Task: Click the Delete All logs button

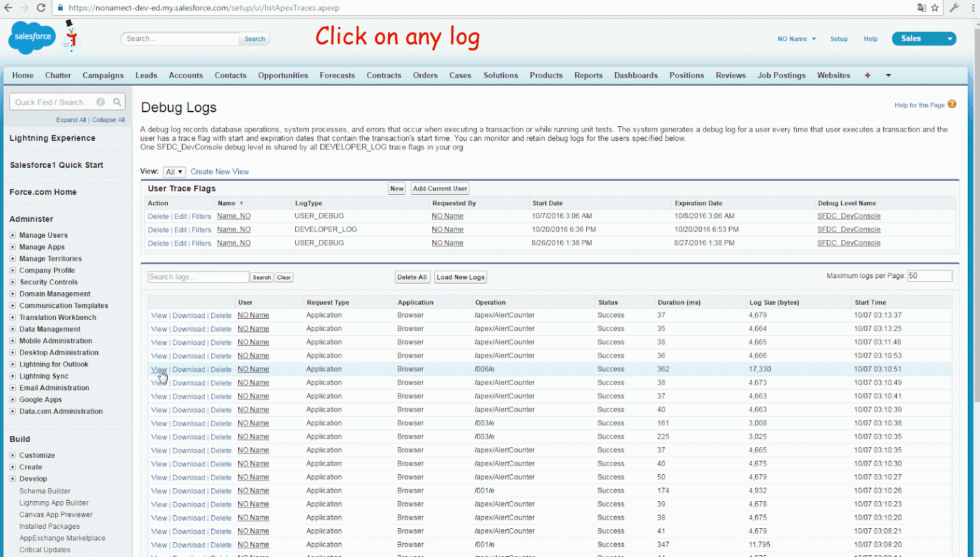Action: tap(412, 277)
